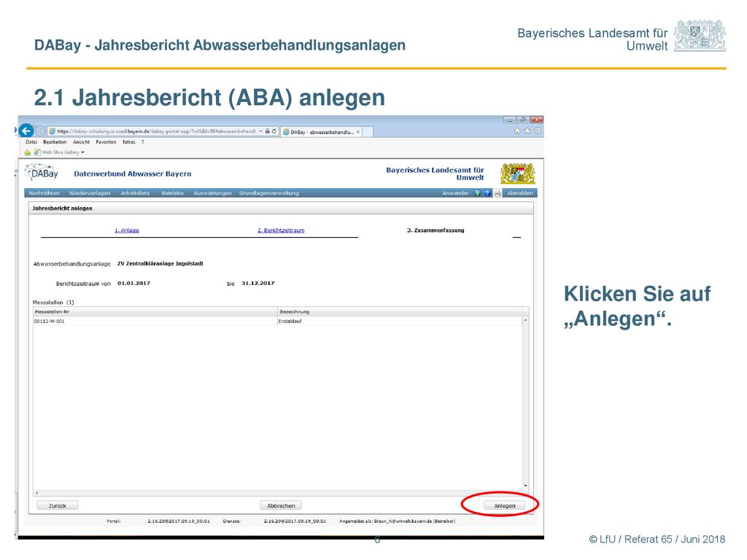The width and height of the screenshot is (747, 560).
Task: Open the Auswertungen menu item
Action: pyautogui.click(x=212, y=192)
